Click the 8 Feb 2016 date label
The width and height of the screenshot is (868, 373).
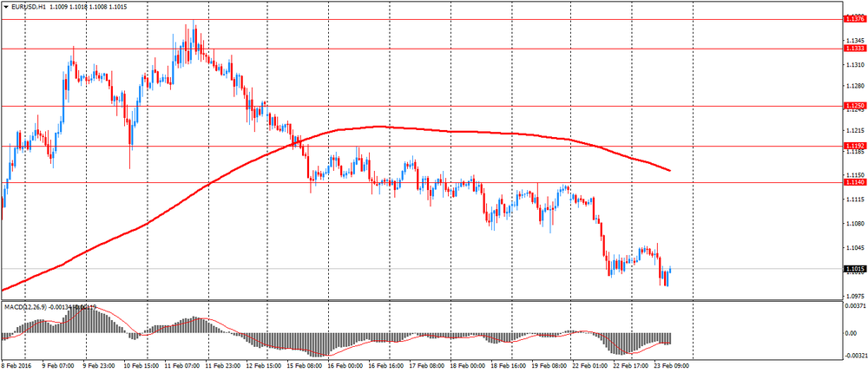[16, 366]
